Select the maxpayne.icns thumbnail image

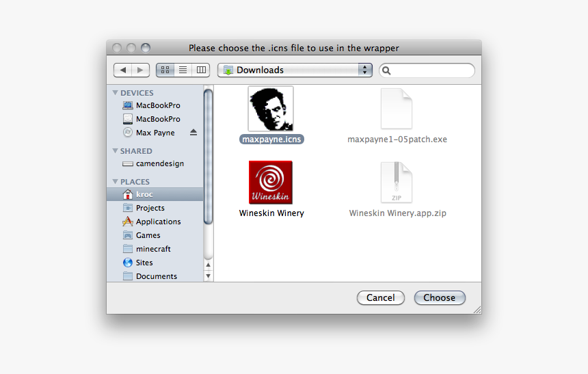(x=271, y=109)
